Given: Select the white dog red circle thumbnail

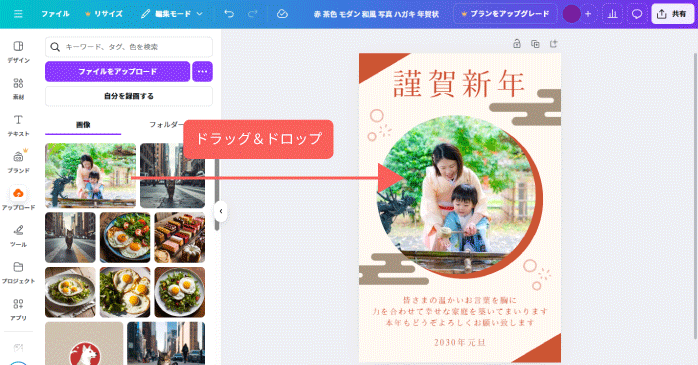Looking at the screenshot, I should (84, 343).
